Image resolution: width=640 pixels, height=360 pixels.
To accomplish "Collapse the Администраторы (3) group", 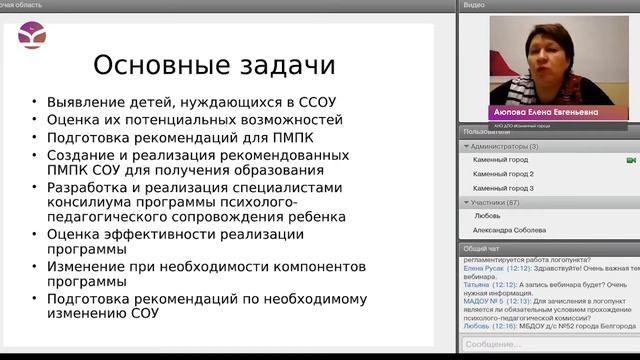I will (x=467, y=146).
